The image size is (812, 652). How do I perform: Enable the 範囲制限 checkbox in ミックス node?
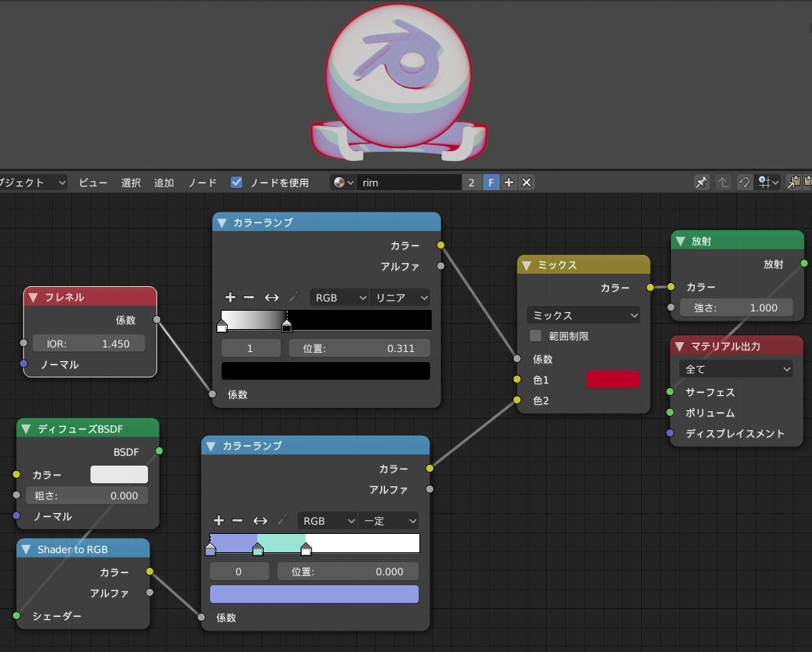535,335
